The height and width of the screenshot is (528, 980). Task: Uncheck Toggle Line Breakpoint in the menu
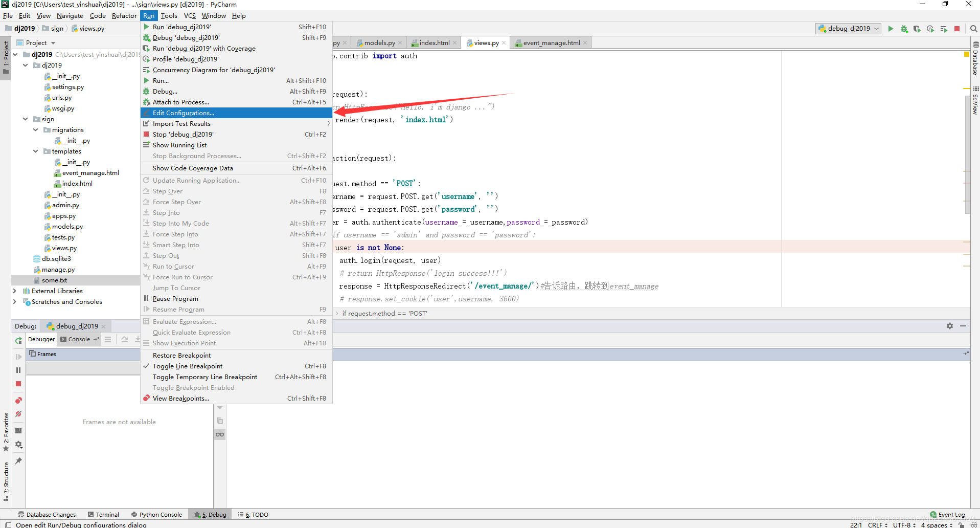(188, 366)
